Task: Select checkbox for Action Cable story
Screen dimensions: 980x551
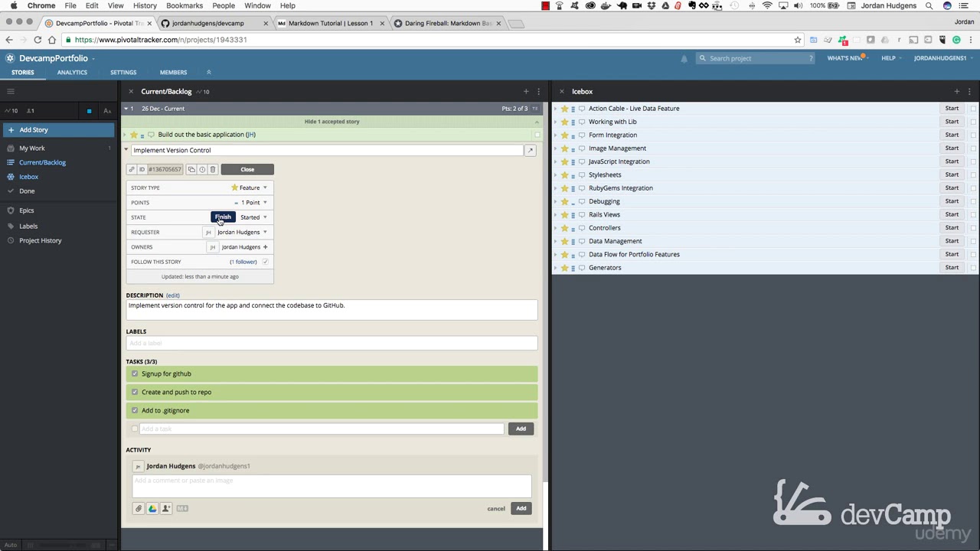Action: click(x=973, y=109)
